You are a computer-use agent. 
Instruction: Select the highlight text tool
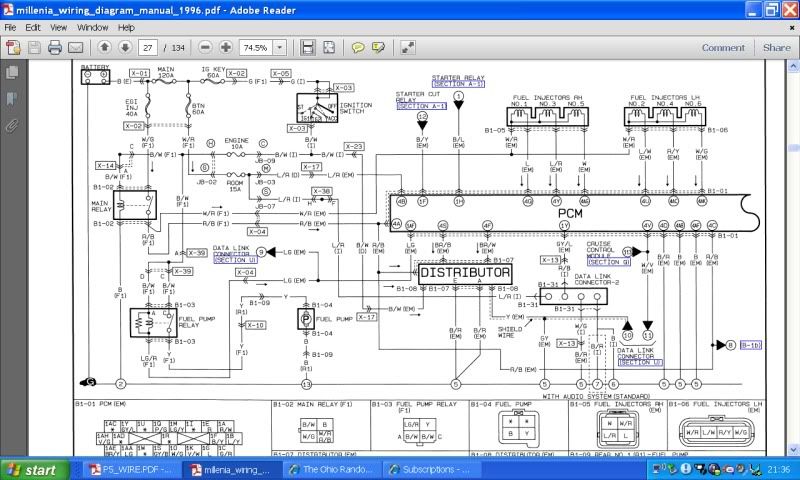tap(379, 47)
